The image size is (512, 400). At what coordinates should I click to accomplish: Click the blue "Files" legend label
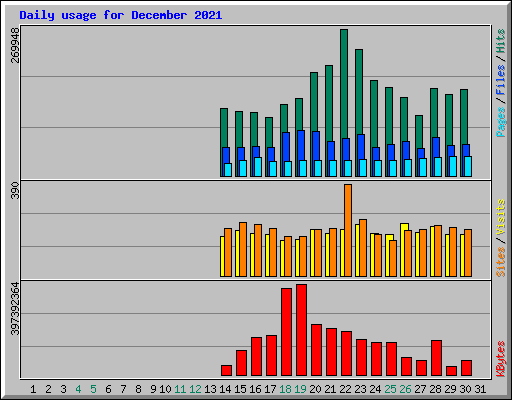pyautogui.click(x=501, y=80)
